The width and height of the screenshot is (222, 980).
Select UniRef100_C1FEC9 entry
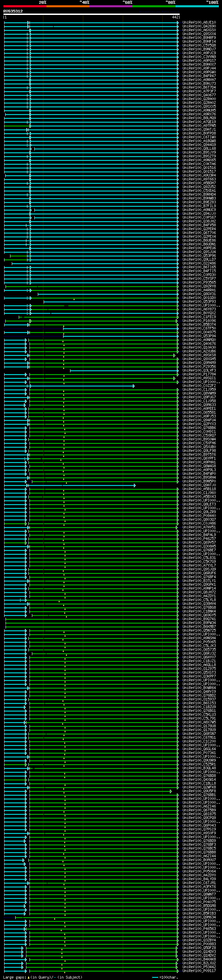[199, 317]
